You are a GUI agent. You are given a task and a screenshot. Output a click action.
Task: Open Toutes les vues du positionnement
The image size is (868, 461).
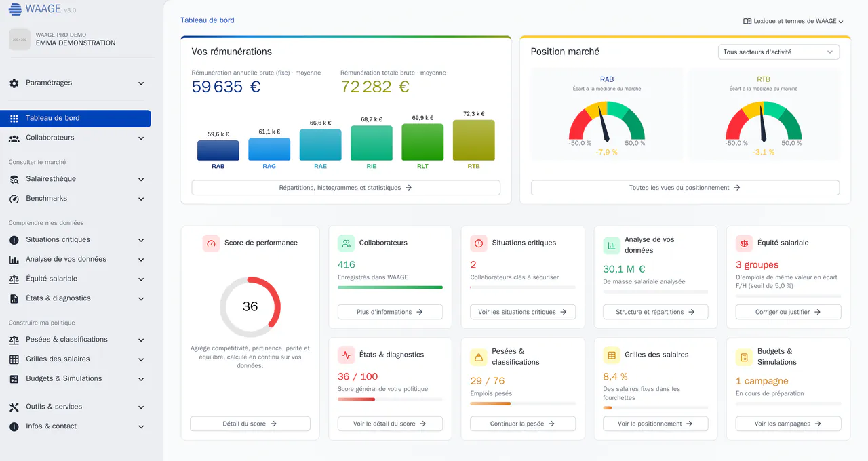685,188
